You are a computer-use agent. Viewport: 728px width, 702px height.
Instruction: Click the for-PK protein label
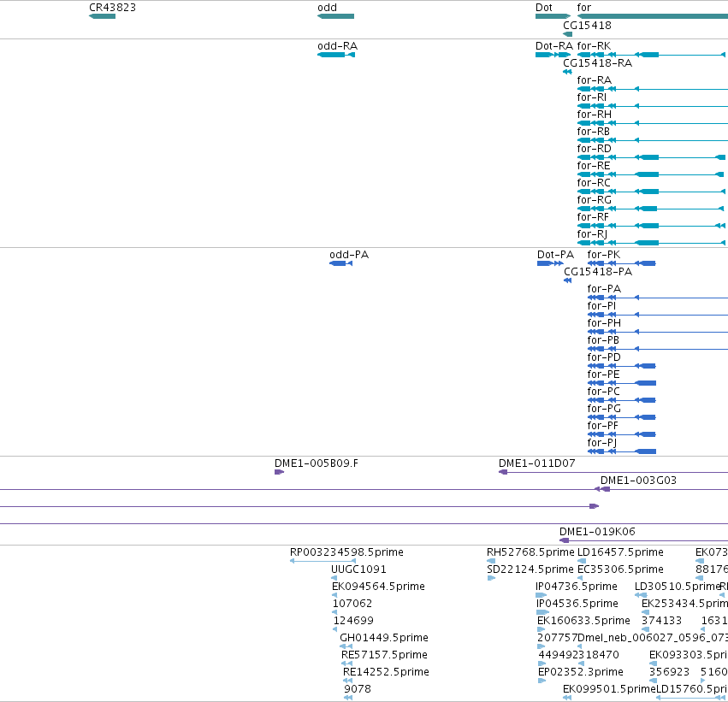tap(604, 255)
